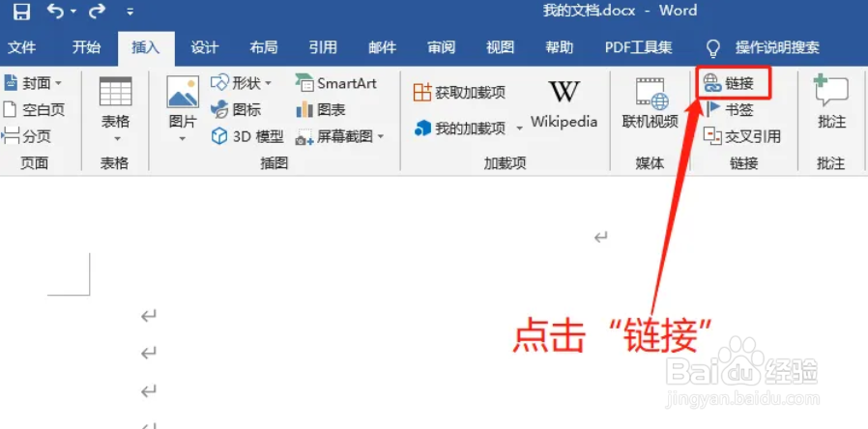Image resolution: width=868 pixels, height=429 pixels.
Task: Open the 邮件 tab
Action: tap(382, 47)
